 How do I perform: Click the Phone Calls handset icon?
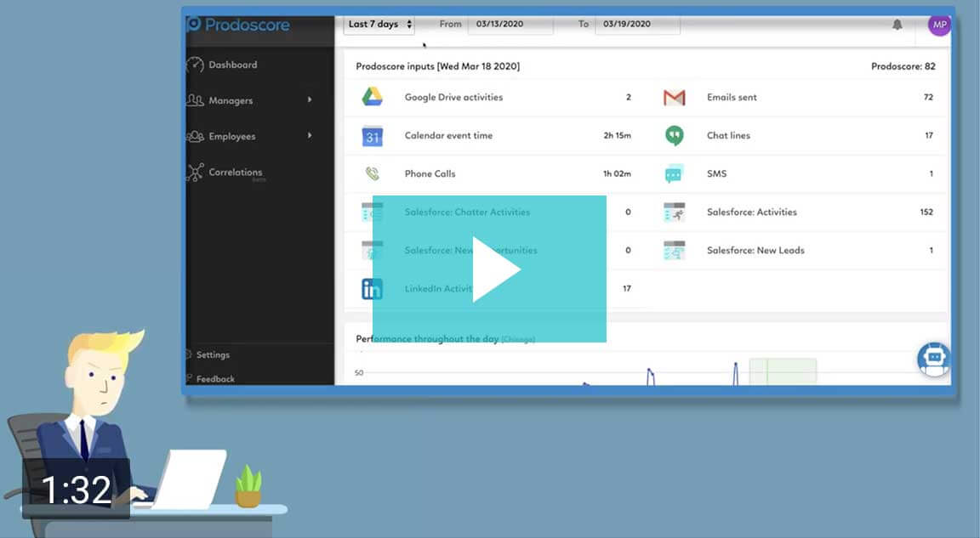(x=373, y=173)
